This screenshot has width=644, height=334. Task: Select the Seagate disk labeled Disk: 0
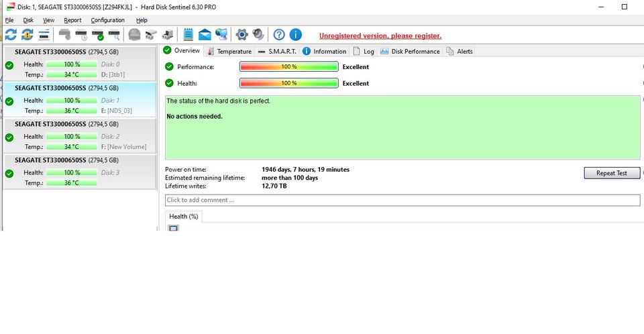(x=80, y=64)
